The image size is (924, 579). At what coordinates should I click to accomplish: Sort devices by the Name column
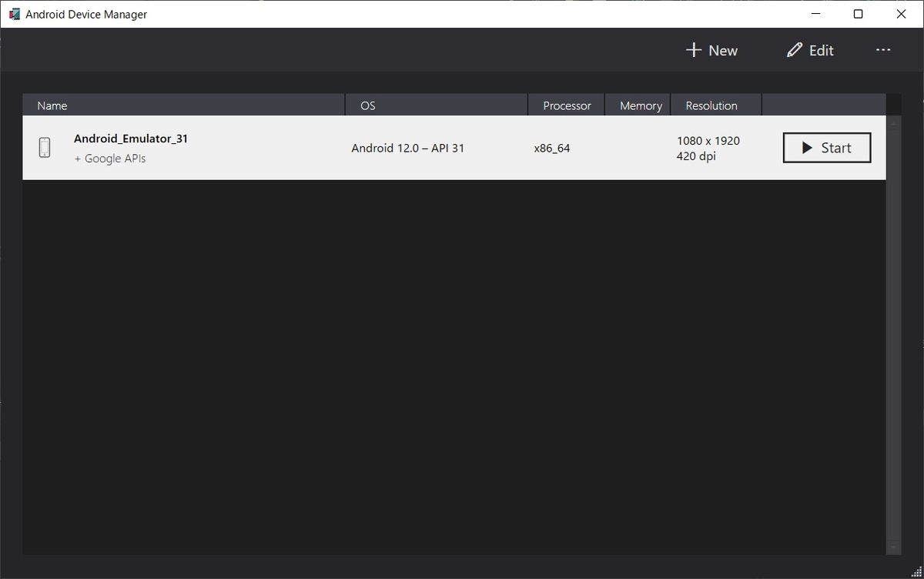[52, 105]
